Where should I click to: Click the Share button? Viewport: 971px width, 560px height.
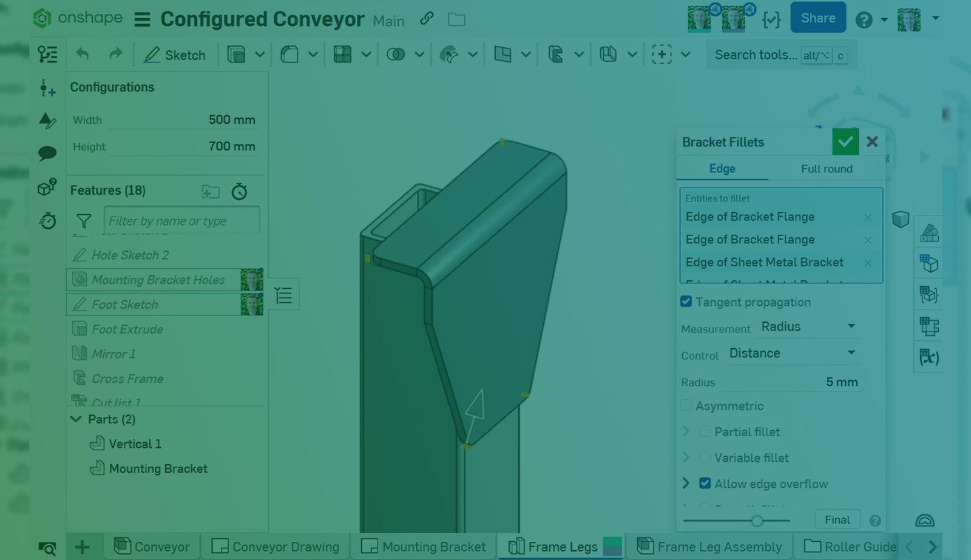(x=817, y=18)
